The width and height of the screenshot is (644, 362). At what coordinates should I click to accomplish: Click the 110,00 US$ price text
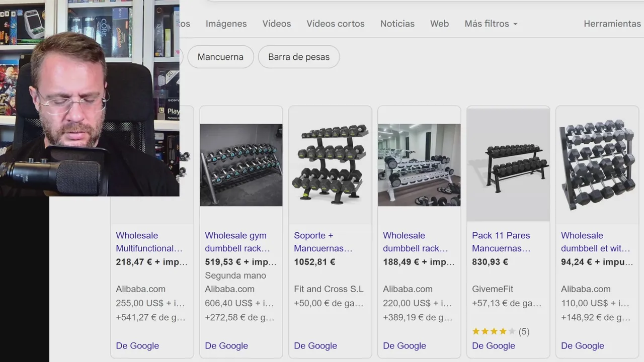tap(595, 303)
